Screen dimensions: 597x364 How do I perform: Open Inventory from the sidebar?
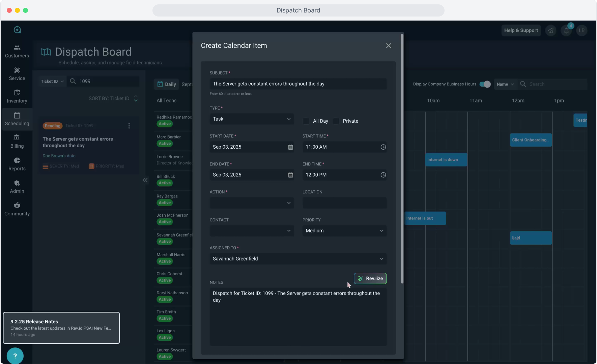pyautogui.click(x=17, y=96)
